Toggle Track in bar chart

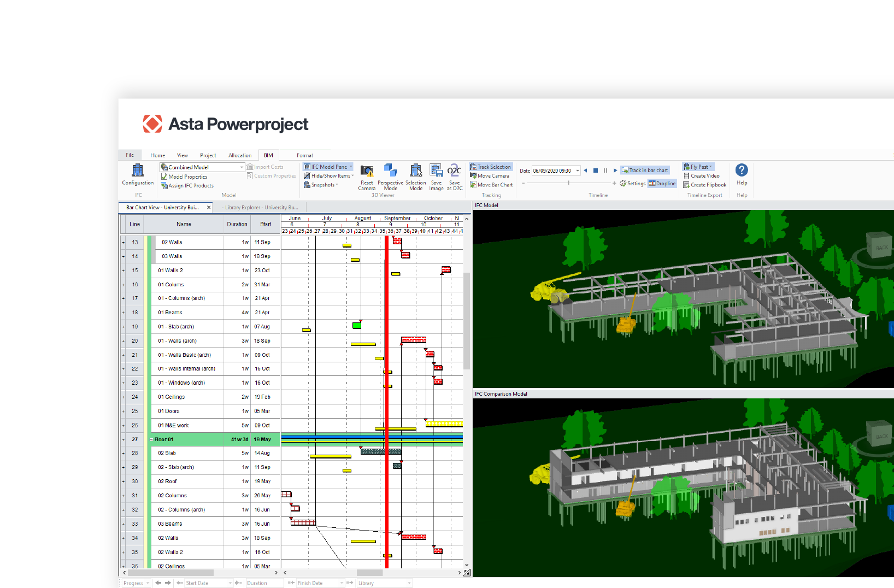point(645,170)
